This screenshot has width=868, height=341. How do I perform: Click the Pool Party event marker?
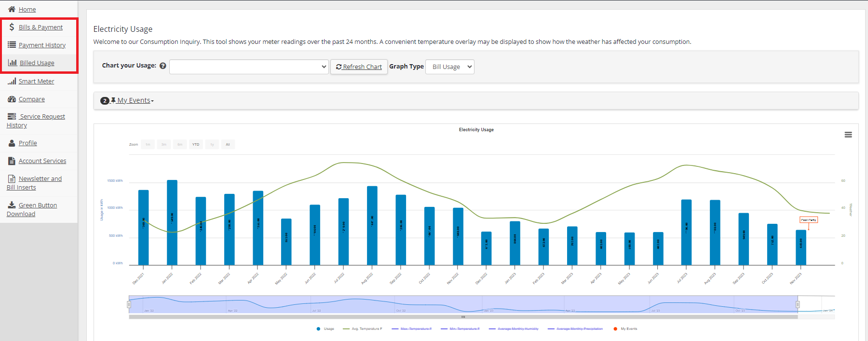point(809,220)
